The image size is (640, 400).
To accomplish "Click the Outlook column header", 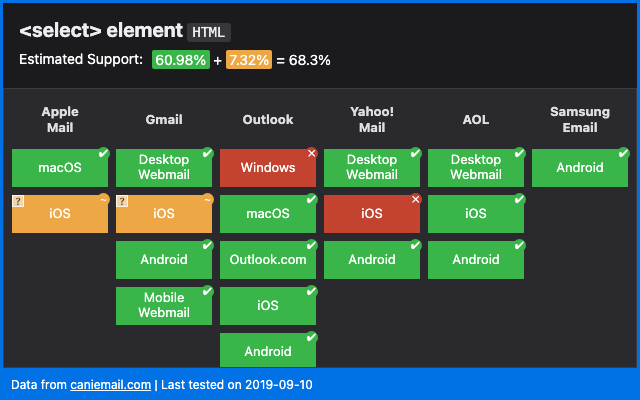I will [268, 120].
